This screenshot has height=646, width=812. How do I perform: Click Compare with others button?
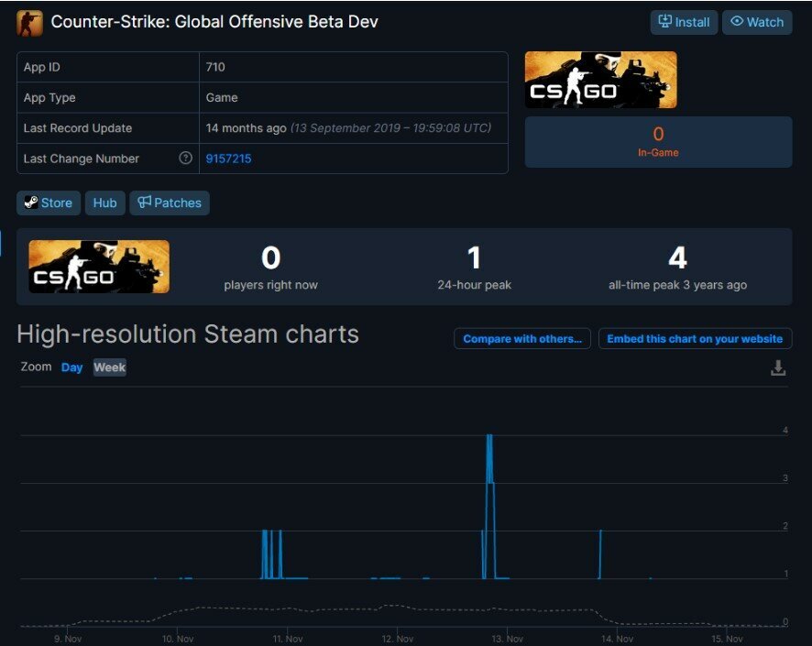click(522, 338)
